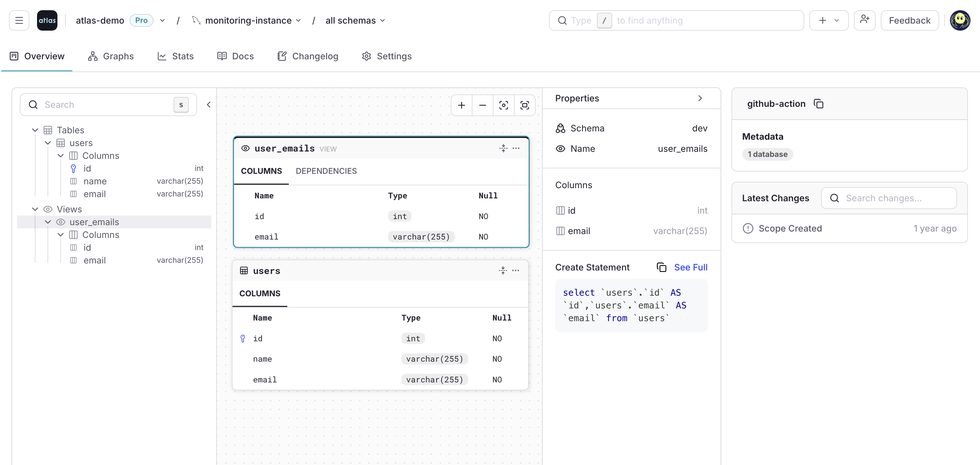Center the diagram with focus icon
Image resolution: width=980 pixels, height=465 pixels.
point(503,105)
